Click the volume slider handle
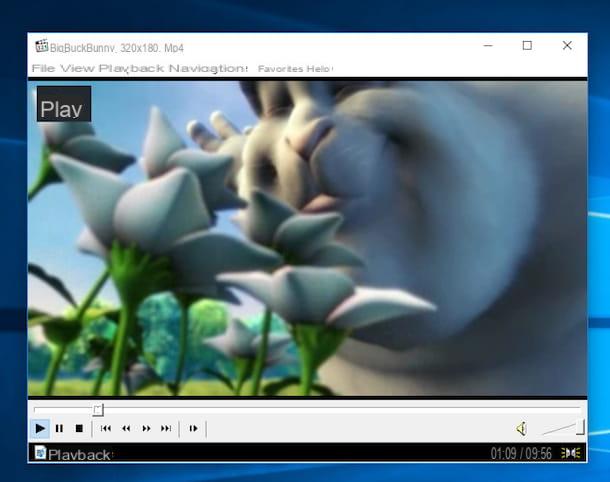 click(x=580, y=427)
